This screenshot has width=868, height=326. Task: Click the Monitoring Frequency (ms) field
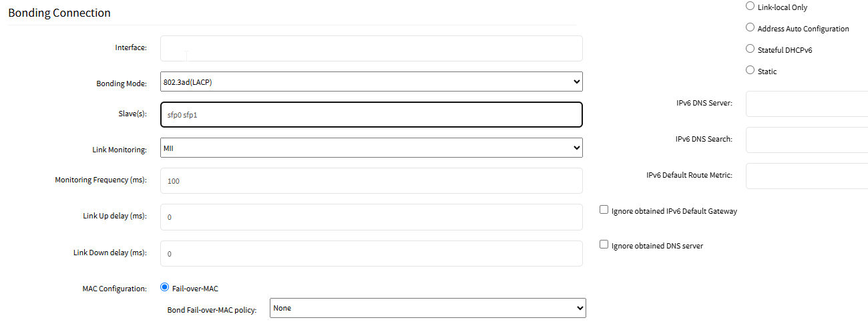tap(371, 180)
